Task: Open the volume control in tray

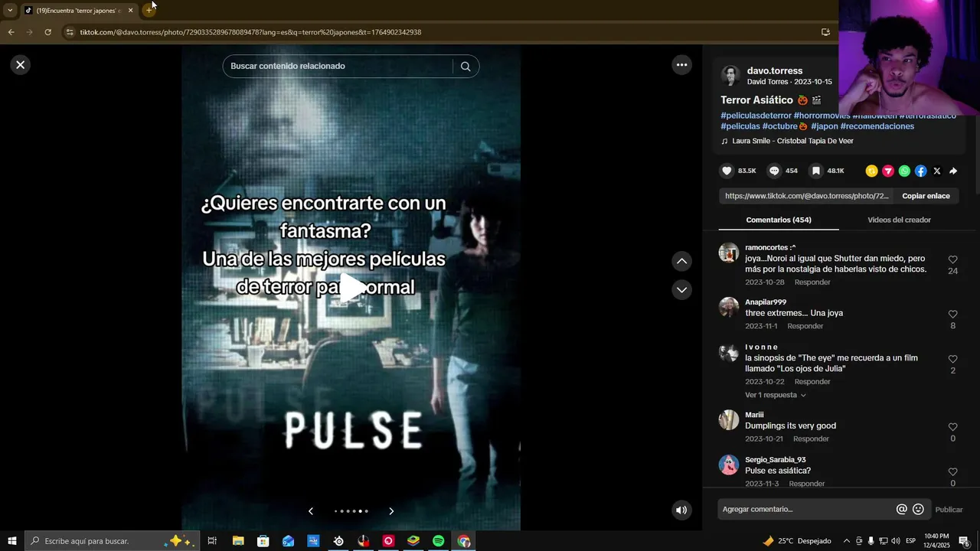Action: 895,541
